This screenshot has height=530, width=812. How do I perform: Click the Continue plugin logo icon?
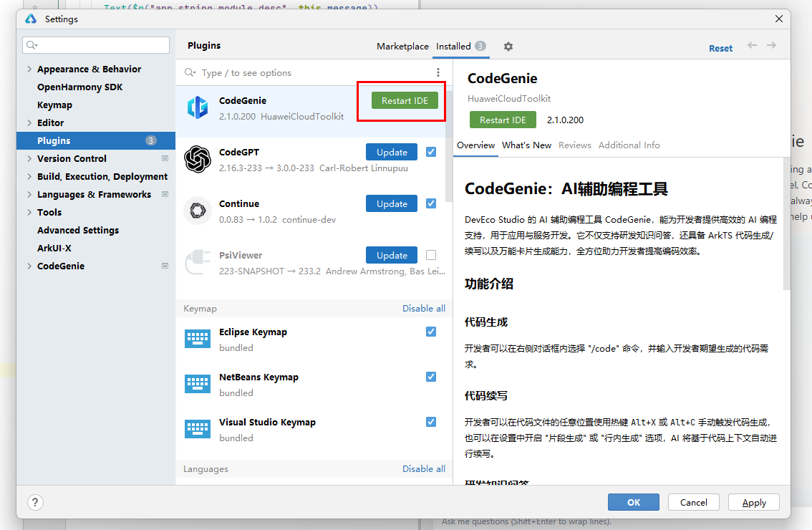[x=197, y=211]
